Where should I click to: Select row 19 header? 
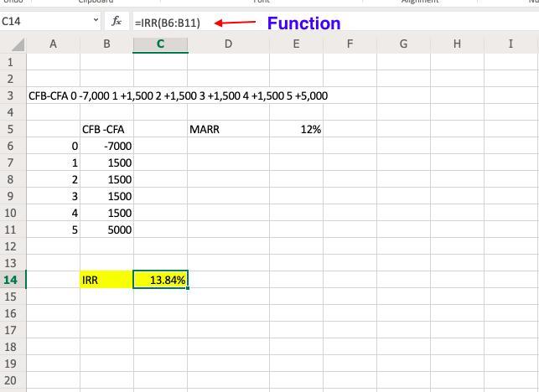pyautogui.click(x=13, y=364)
